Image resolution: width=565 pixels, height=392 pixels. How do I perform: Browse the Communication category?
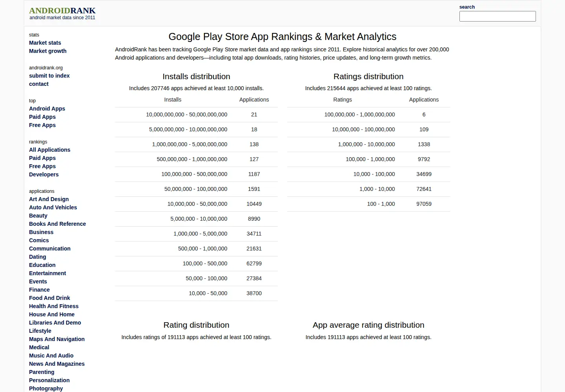tap(50, 249)
